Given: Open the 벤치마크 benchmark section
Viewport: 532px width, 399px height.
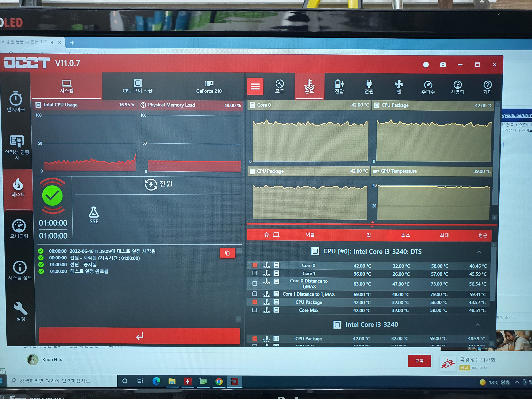Looking at the screenshot, I should tap(16, 101).
